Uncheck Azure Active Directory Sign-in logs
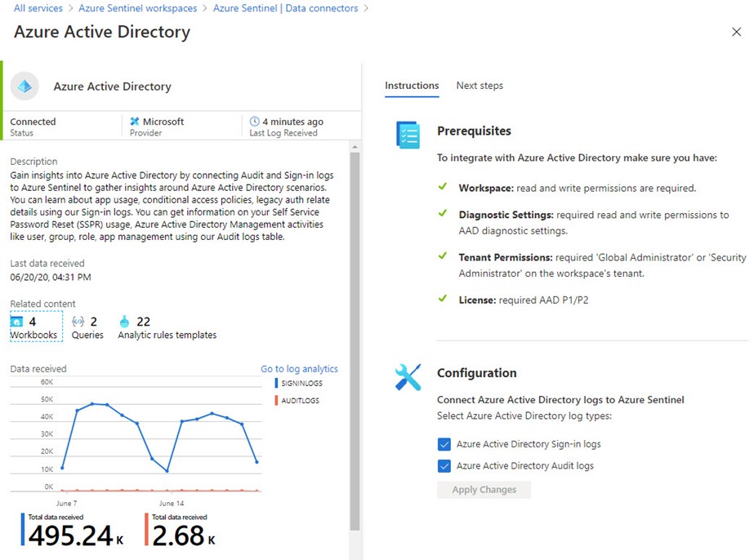 [x=444, y=444]
